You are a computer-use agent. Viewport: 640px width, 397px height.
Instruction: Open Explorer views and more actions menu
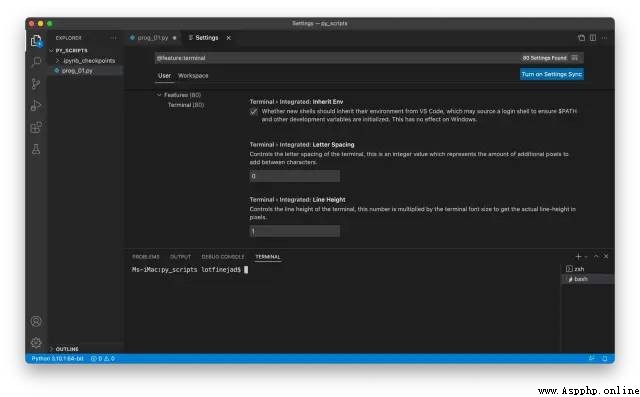[113, 38]
